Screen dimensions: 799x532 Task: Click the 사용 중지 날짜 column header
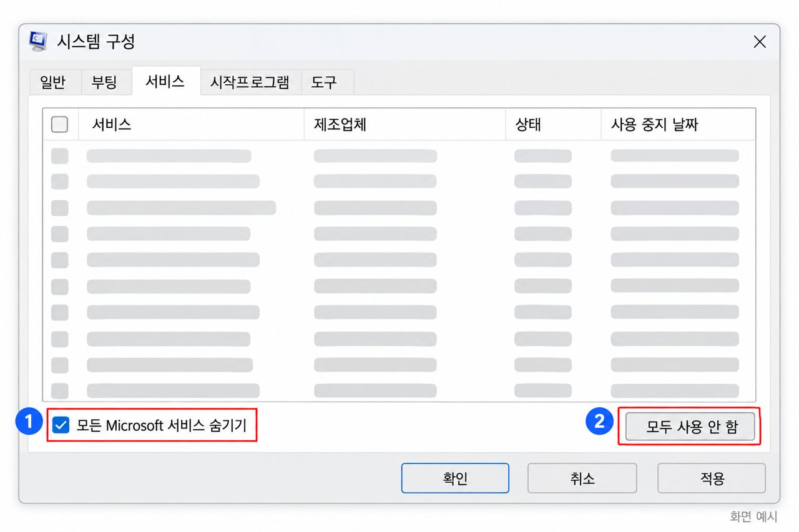click(678, 125)
